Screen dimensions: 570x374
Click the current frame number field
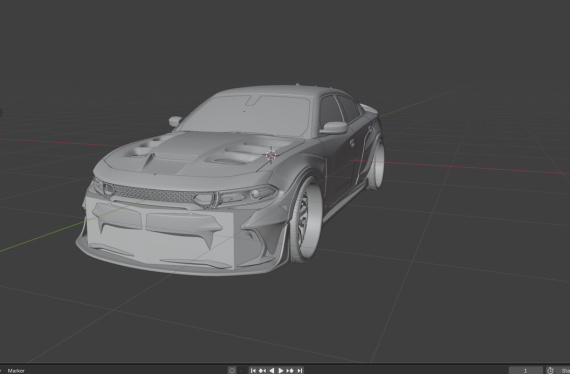(x=525, y=370)
